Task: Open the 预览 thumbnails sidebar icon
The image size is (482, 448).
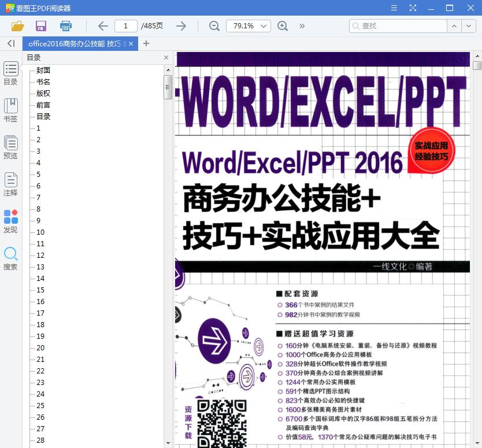Action: pyautogui.click(x=11, y=147)
